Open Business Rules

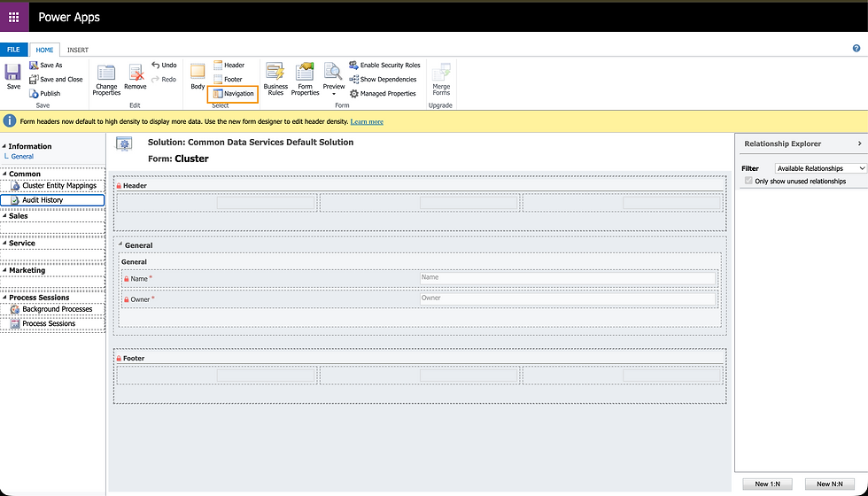click(x=275, y=79)
